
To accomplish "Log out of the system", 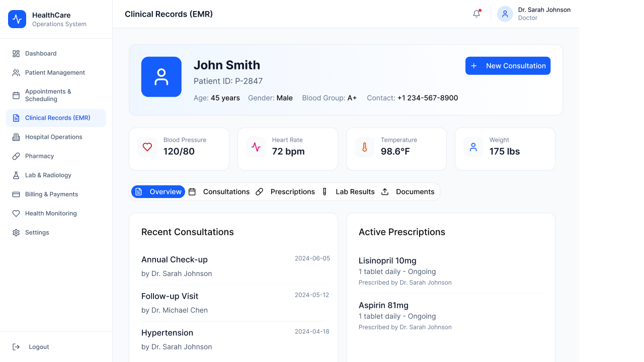I will point(31,347).
